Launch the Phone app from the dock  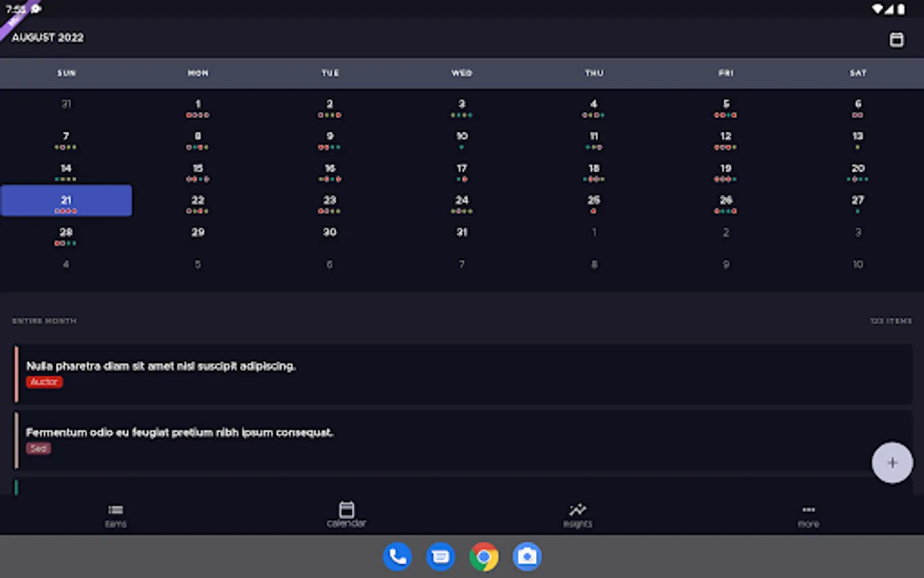point(398,556)
